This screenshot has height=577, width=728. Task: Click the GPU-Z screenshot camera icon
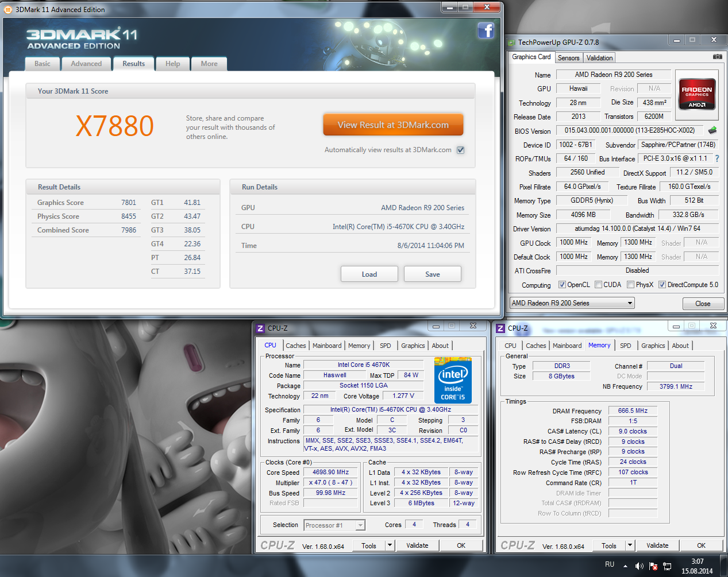[717, 57]
